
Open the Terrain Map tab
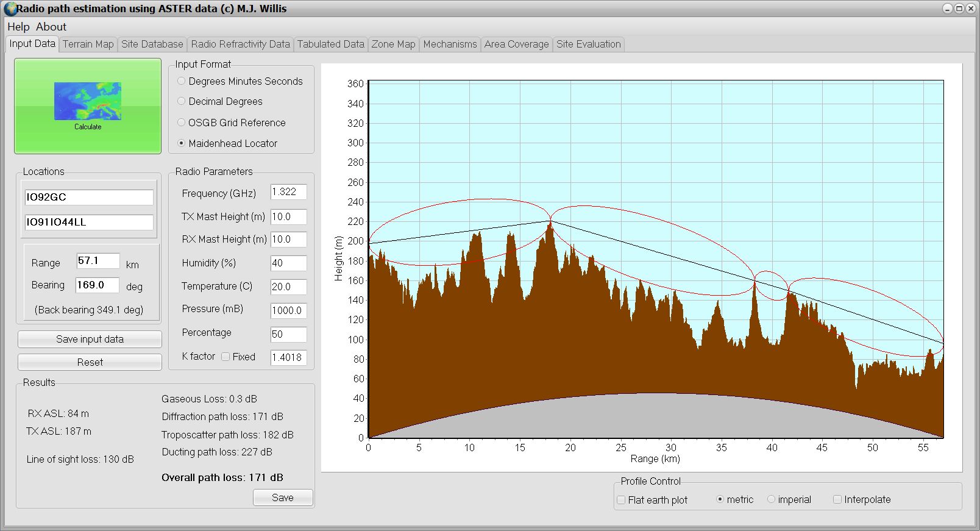tap(88, 44)
